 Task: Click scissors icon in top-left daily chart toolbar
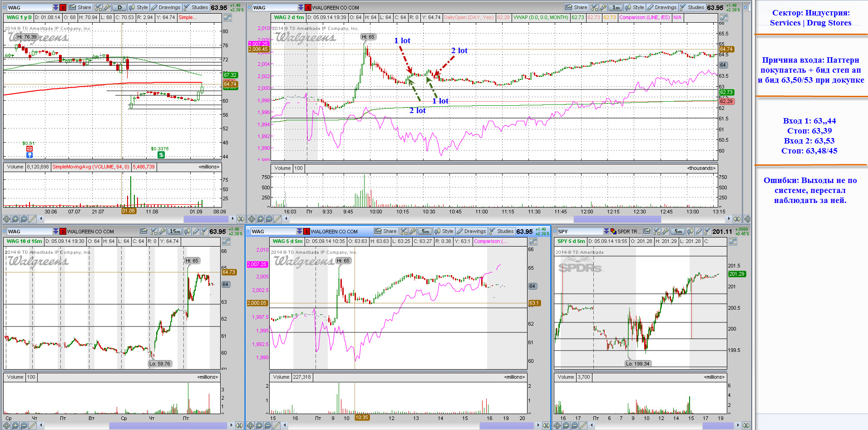tap(99, 7)
